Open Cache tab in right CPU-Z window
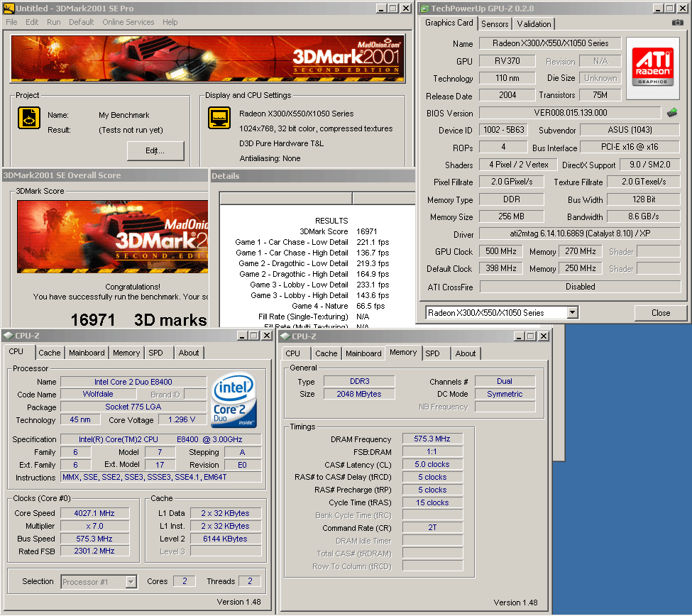The image size is (692, 616). pos(326,353)
